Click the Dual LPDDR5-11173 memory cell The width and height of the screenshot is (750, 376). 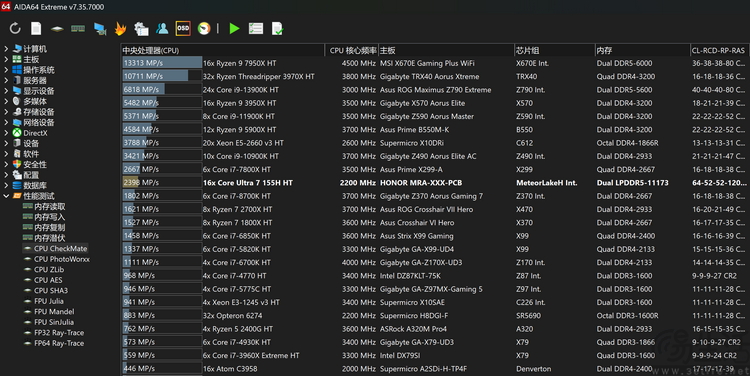(632, 183)
